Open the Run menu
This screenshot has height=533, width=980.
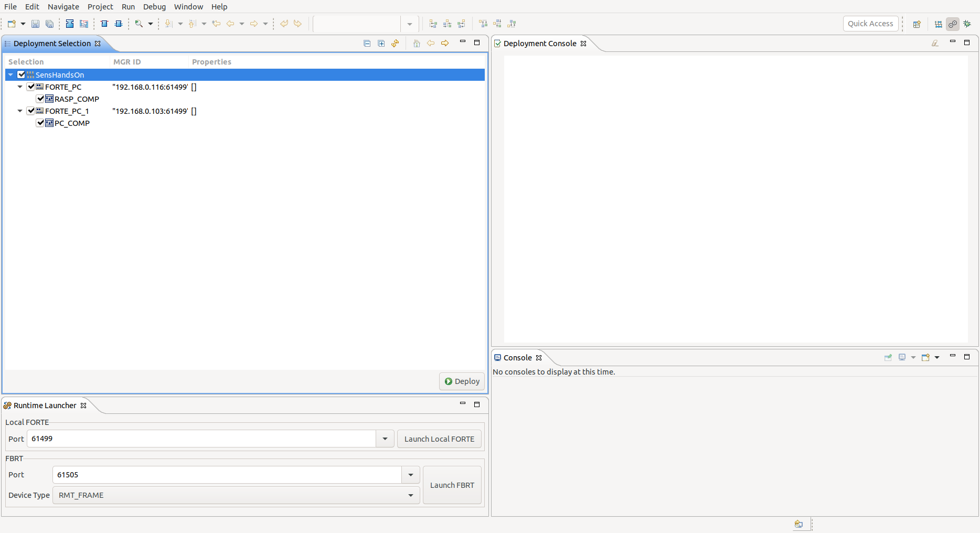point(128,7)
